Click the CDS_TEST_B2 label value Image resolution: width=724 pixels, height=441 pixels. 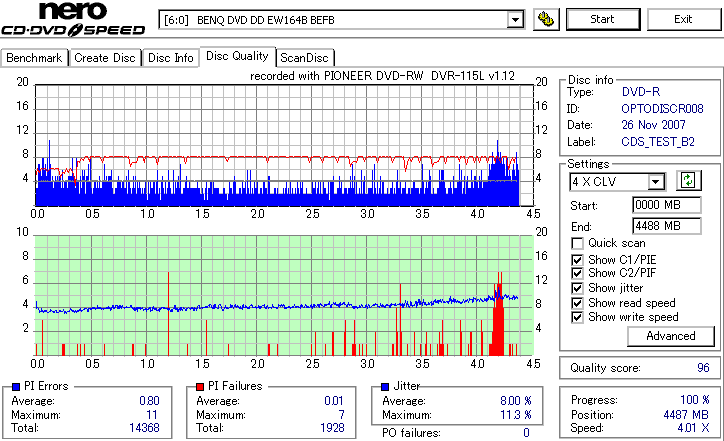(658, 142)
